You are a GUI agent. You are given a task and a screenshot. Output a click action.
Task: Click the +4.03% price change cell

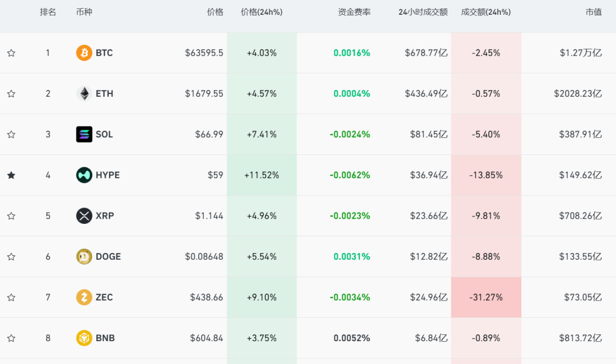click(262, 53)
